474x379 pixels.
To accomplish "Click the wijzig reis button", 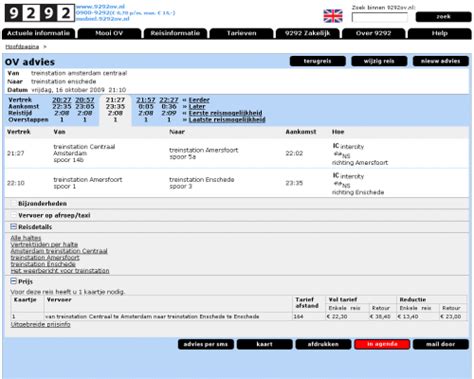I will (x=379, y=61).
